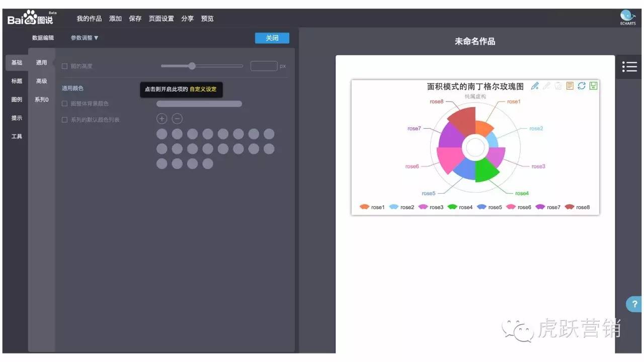Screen dimensions: 644x362
Task: Select the 工具 side tab
Action: 17,136
